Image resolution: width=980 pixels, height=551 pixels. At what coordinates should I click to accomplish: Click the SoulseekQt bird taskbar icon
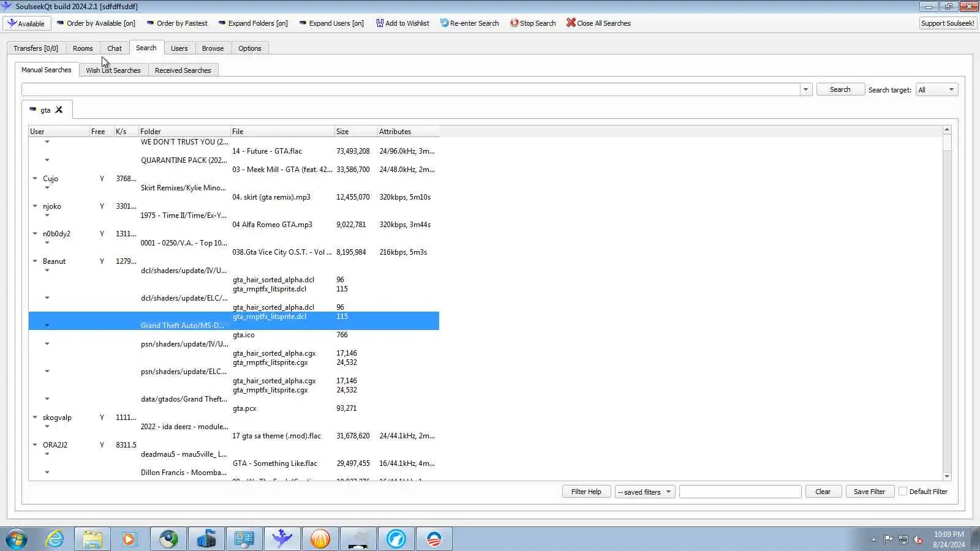click(282, 539)
